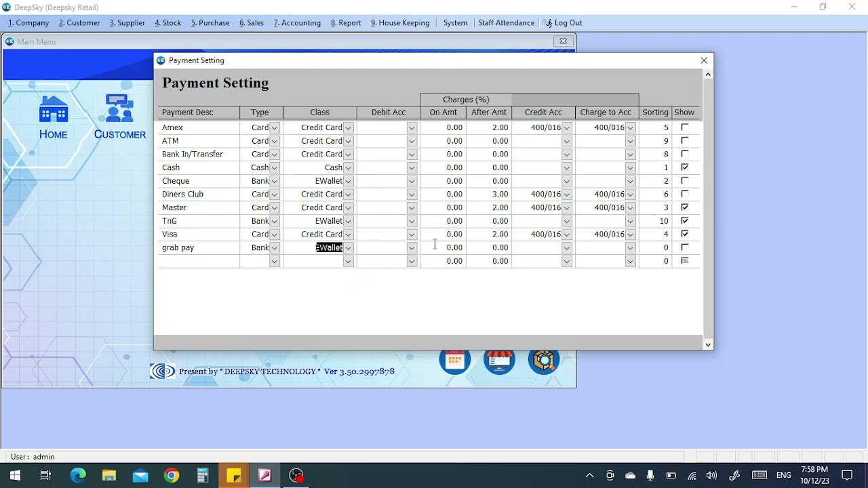Uncheck Show checkbox for Cash
This screenshot has height=488, width=868.
coord(685,167)
